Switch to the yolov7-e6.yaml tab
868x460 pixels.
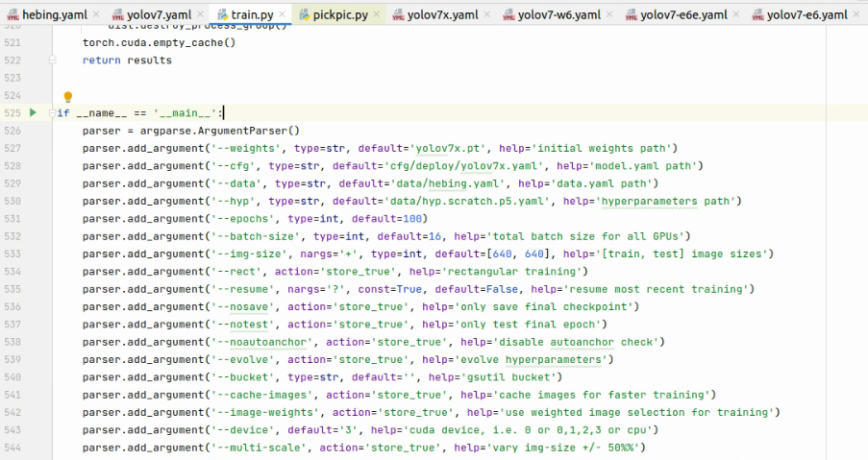coord(807,14)
